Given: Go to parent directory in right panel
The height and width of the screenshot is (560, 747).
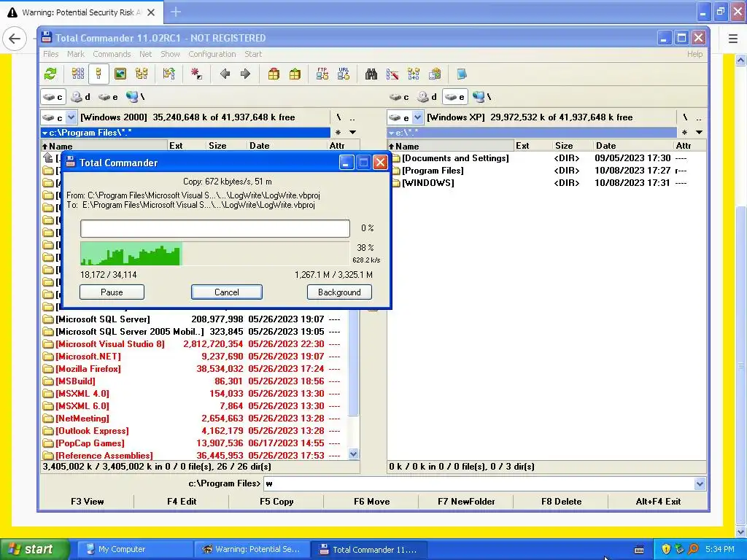Looking at the screenshot, I should click(x=698, y=117).
